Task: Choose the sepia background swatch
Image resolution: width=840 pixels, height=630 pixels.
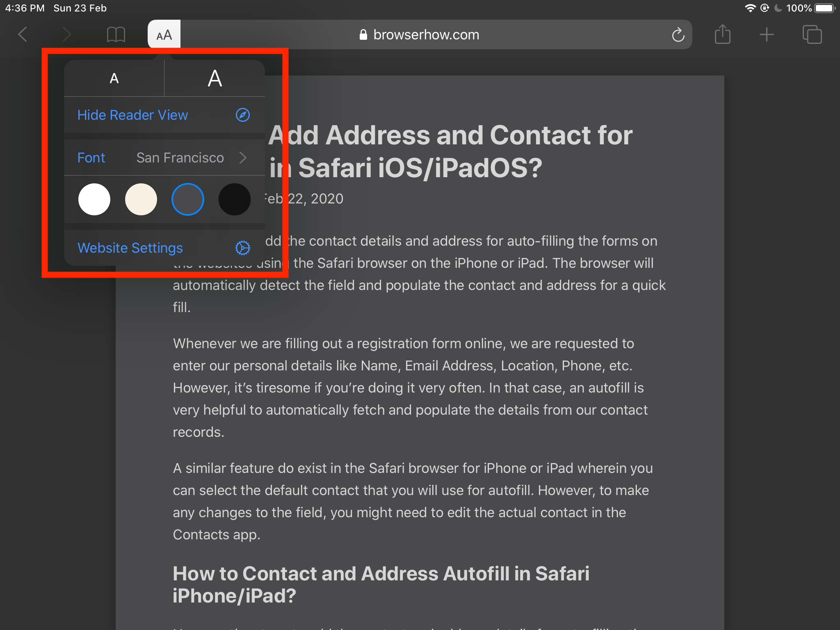Action: (x=141, y=199)
